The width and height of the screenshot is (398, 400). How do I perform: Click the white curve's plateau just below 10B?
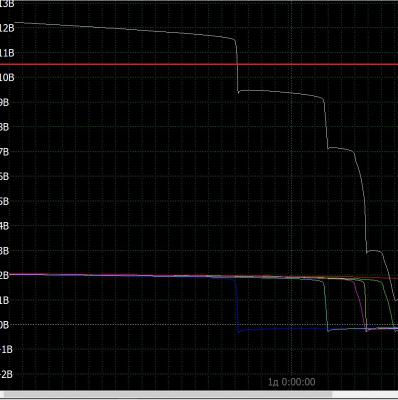tap(280, 93)
